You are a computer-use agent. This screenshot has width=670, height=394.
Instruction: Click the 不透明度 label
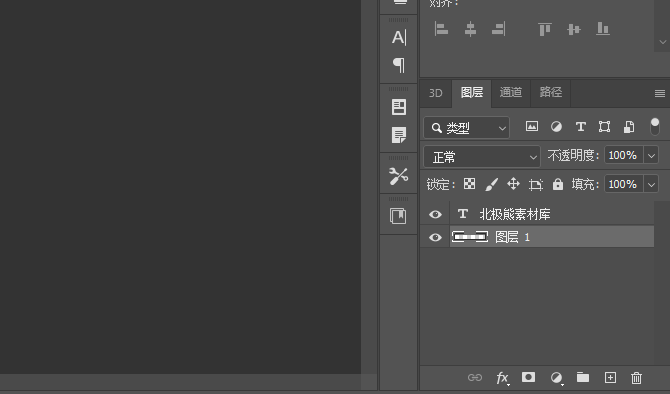click(573, 156)
